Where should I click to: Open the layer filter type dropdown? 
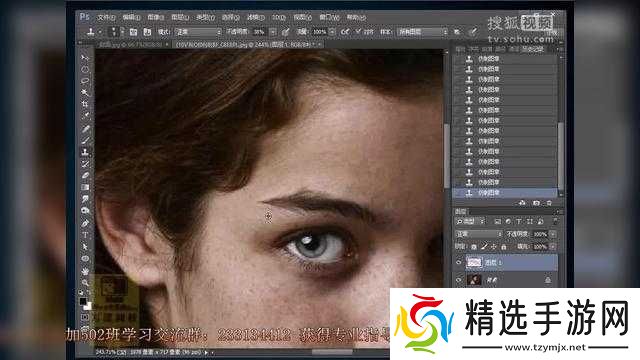click(470, 221)
